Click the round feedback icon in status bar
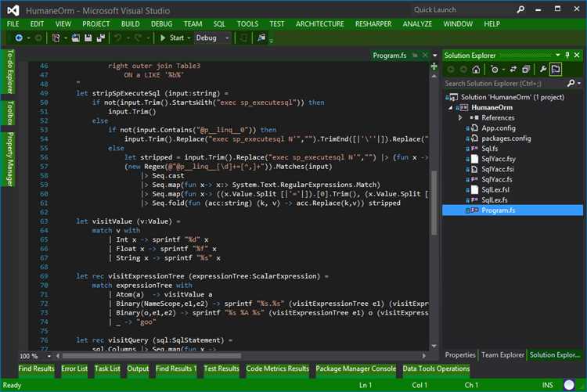The image size is (587, 392). [x=569, y=385]
